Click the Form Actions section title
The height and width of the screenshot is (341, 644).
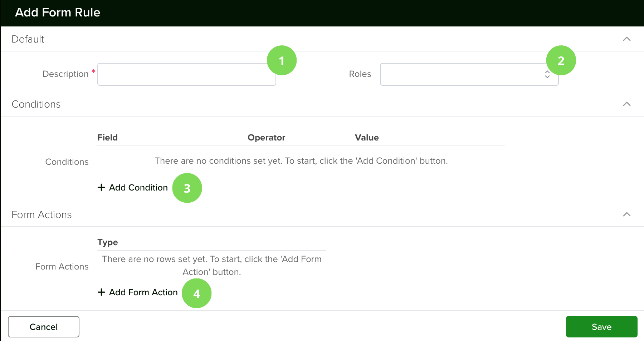pos(42,214)
